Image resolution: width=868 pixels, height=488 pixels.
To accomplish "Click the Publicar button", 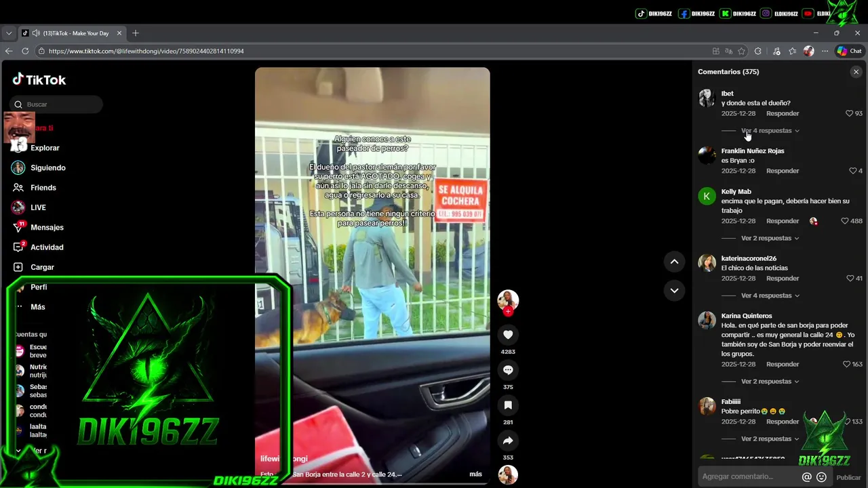I will point(848,477).
